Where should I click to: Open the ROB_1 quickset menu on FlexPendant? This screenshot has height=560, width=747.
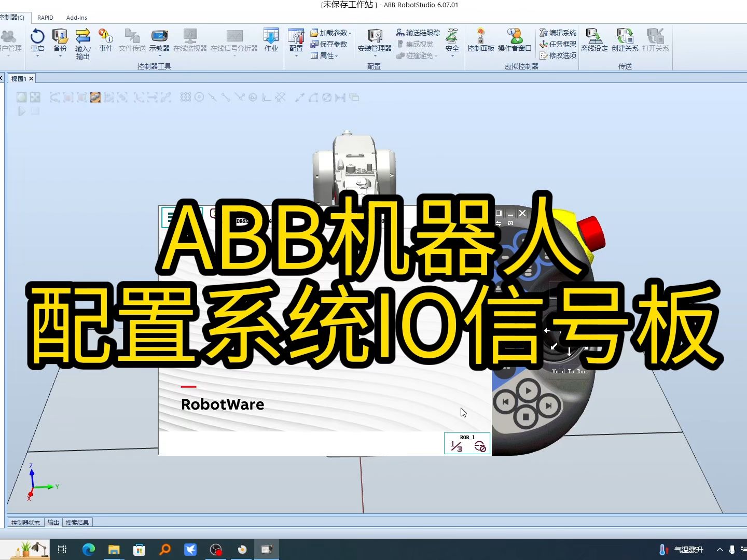[467, 444]
